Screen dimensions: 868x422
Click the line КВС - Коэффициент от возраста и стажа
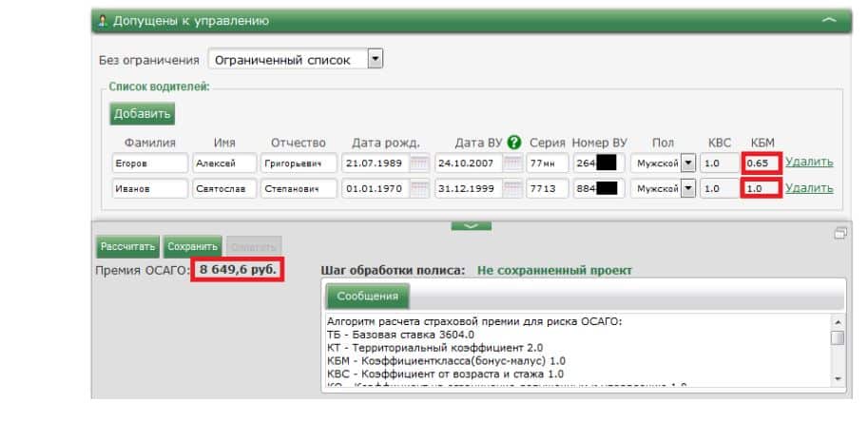click(445, 374)
